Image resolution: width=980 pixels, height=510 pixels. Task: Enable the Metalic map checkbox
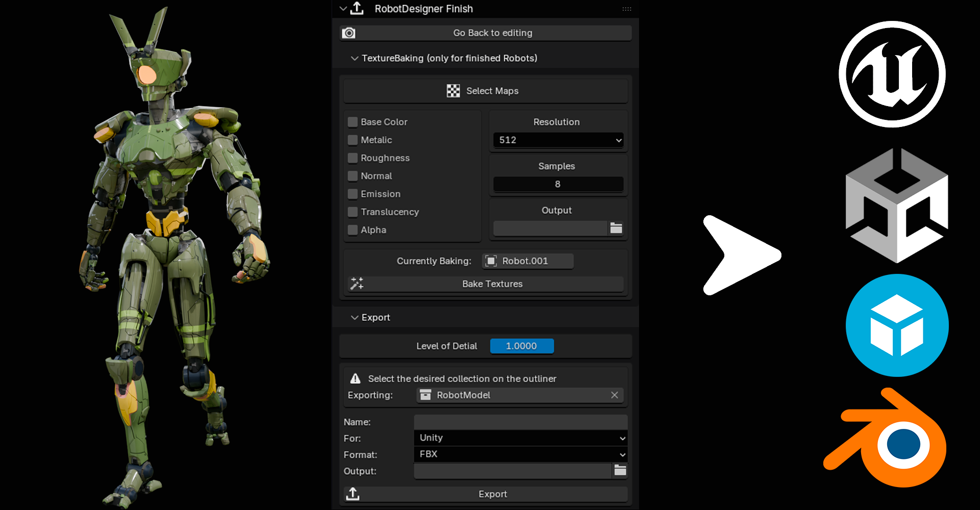353,140
